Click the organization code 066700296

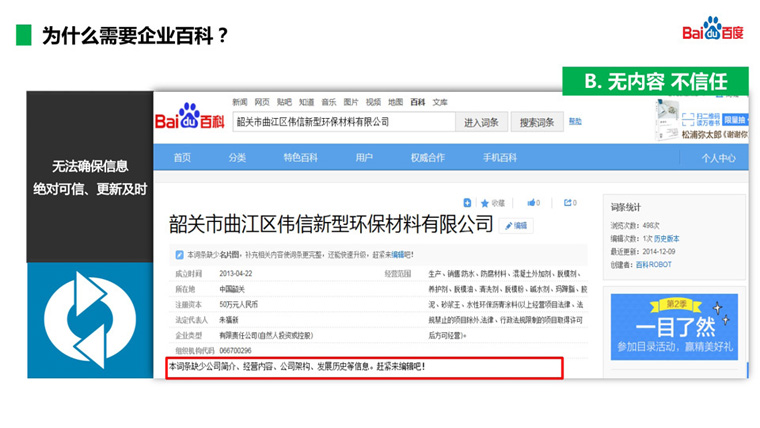(235, 350)
